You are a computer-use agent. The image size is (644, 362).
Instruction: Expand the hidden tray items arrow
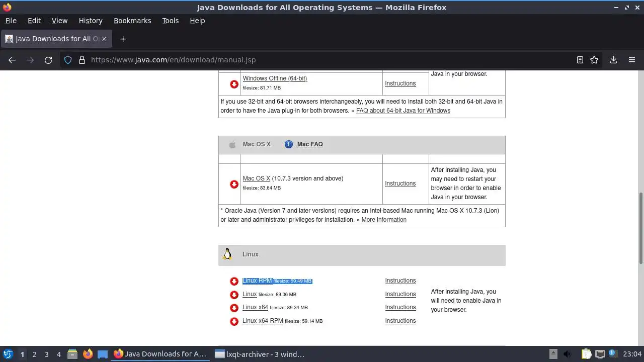[553, 354]
